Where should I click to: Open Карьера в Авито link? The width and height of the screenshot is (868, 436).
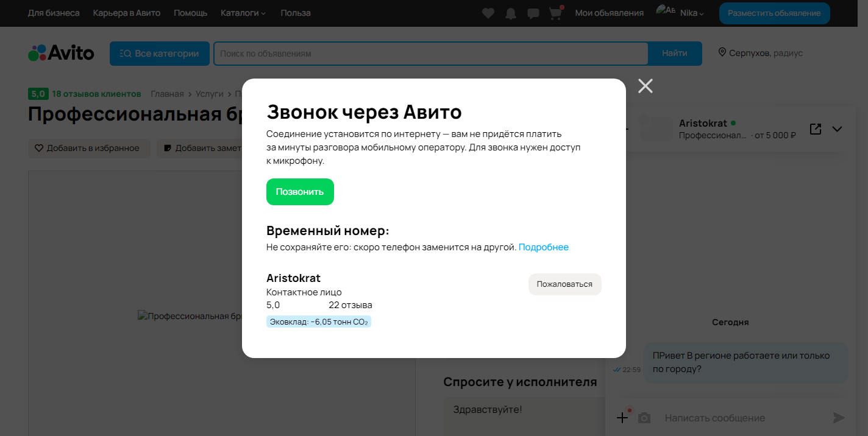tap(127, 13)
